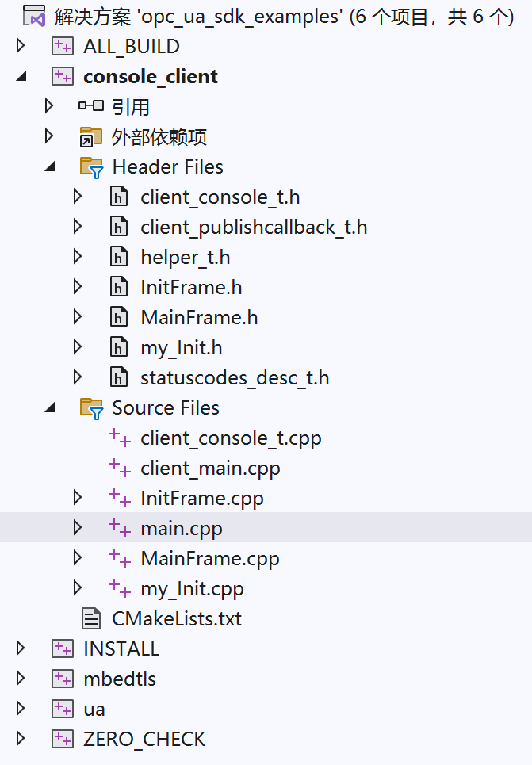The image size is (532, 765).
Task: Click the header icon of my_Init.h
Action: pos(119,347)
